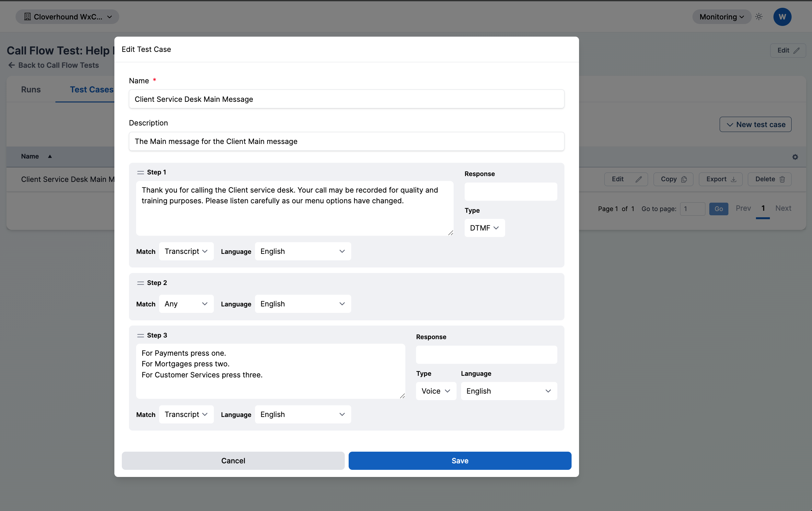
Task: Select page 1 in pagination
Action: (762, 208)
